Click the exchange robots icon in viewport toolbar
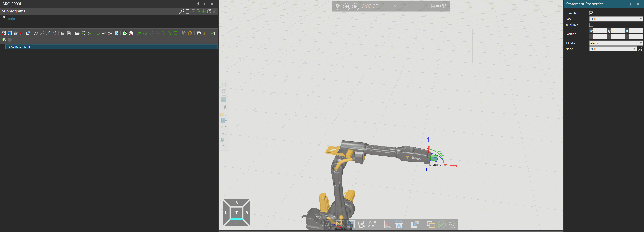 click(453, 224)
